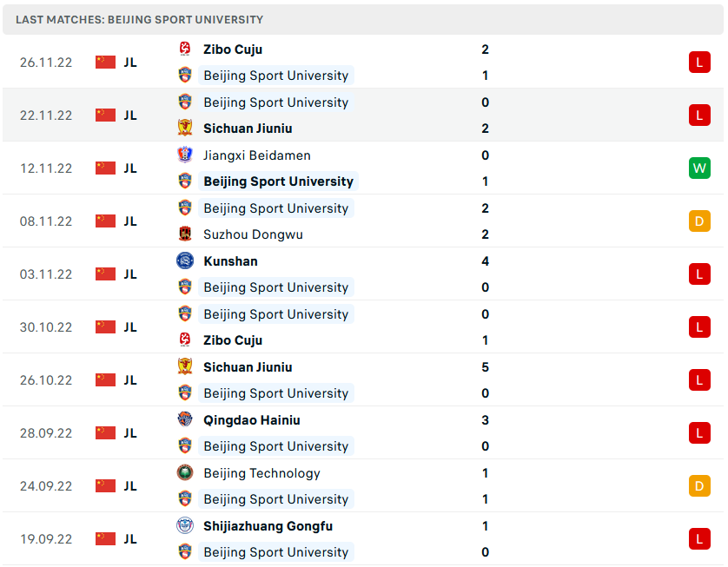Open the Jiangxi Beidamen team link
The image size is (728, 567).
(x=256, y=155)
